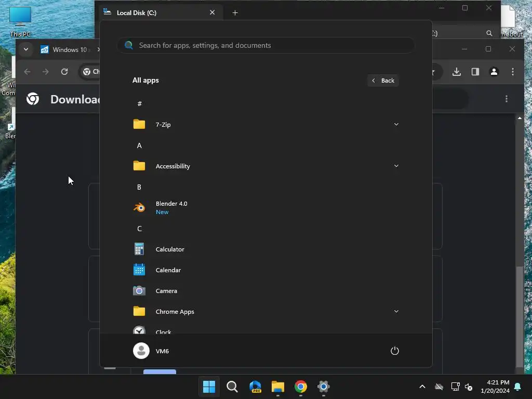Click Chrome forward navigation arrow
The image size is (532, 399).
pyautogui.click(x=46, y=72)
